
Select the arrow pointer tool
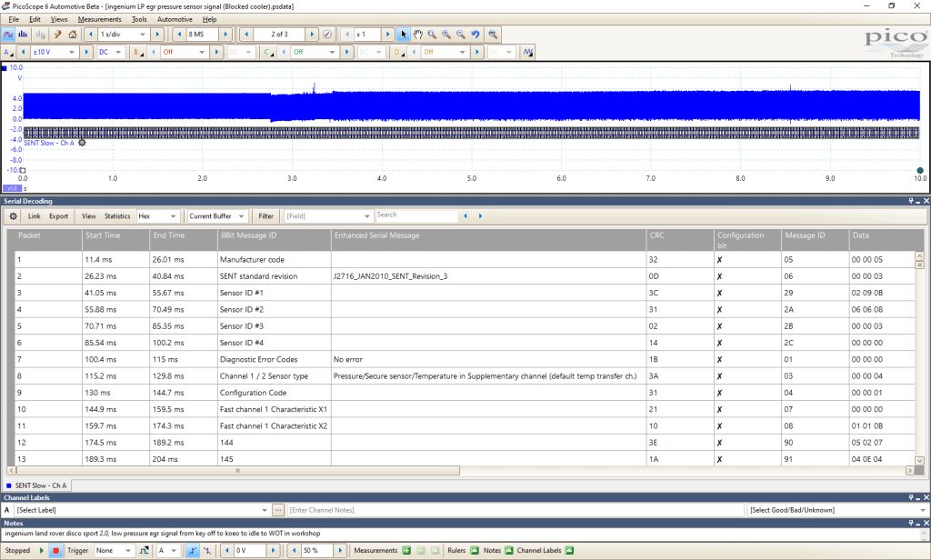point(404,35)
